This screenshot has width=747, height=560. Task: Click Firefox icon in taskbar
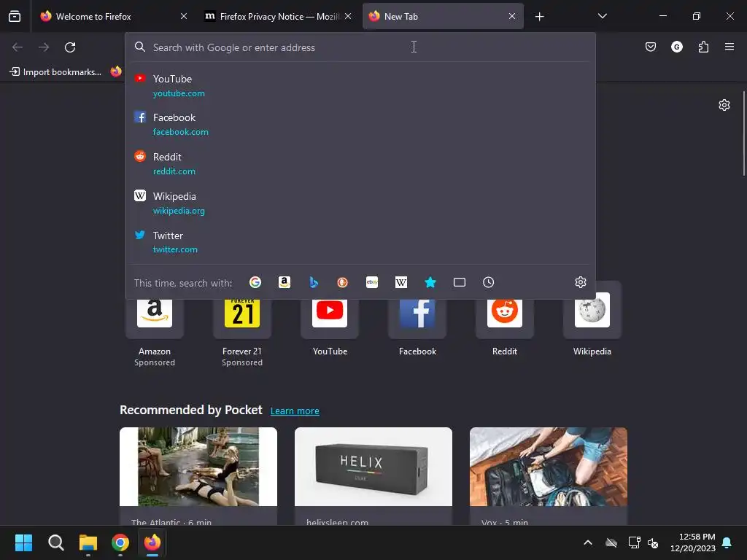click(152, 542)
